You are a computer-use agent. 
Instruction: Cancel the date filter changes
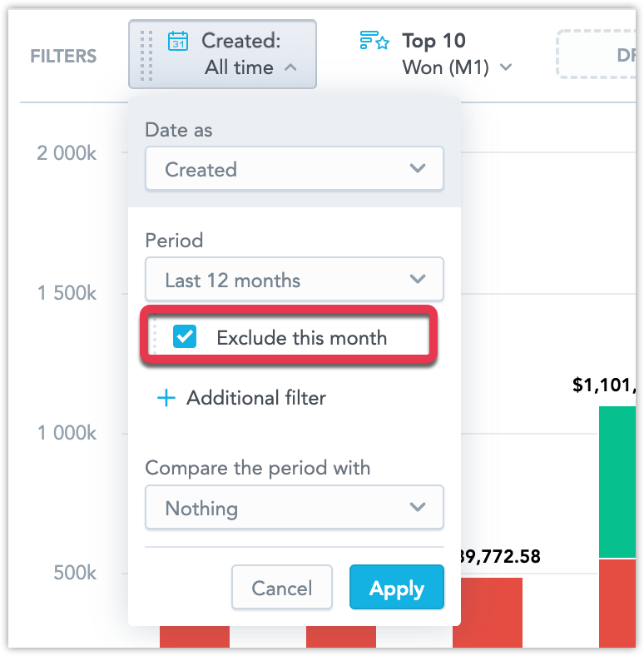click(282, 587)
